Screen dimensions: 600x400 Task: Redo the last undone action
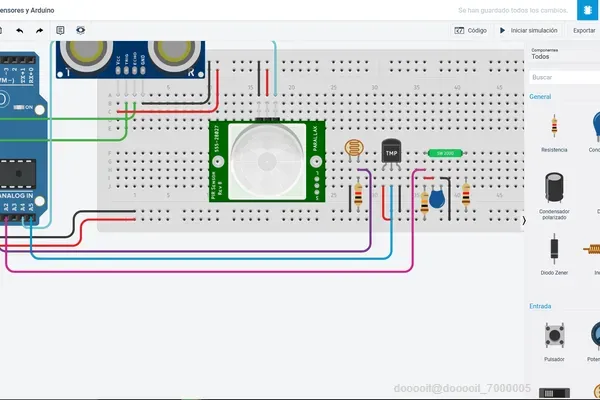coord(39,31)
